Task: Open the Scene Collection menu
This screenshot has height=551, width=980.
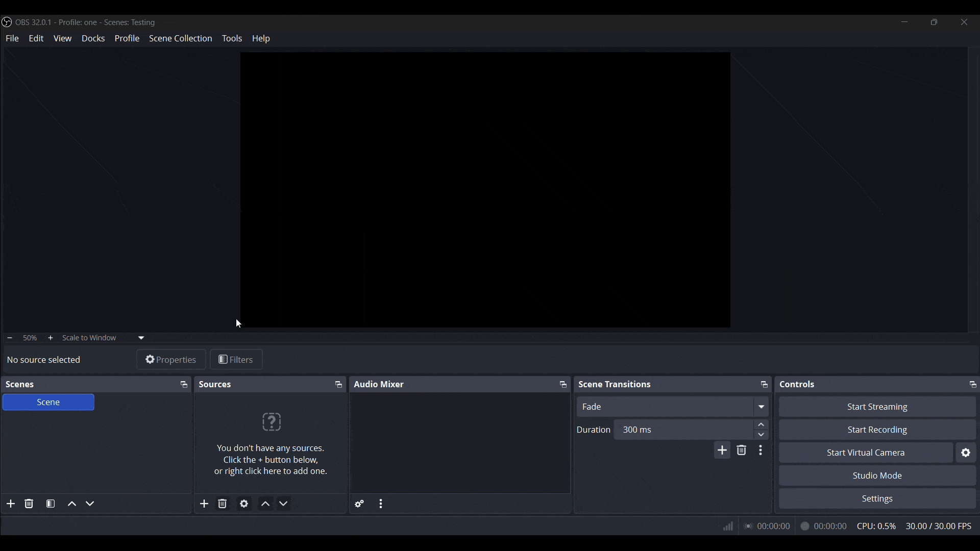Action: 181,38
